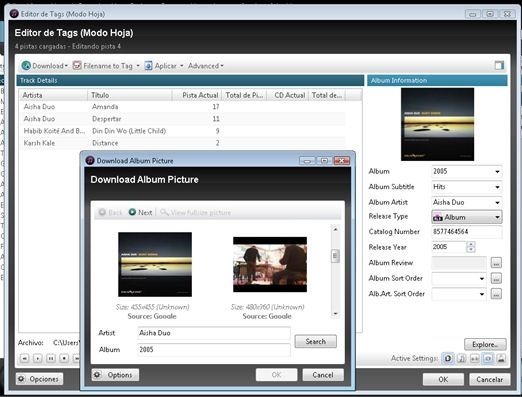Click the Release Year field
The image size is (522, 397).
click(x=448, y=247)
